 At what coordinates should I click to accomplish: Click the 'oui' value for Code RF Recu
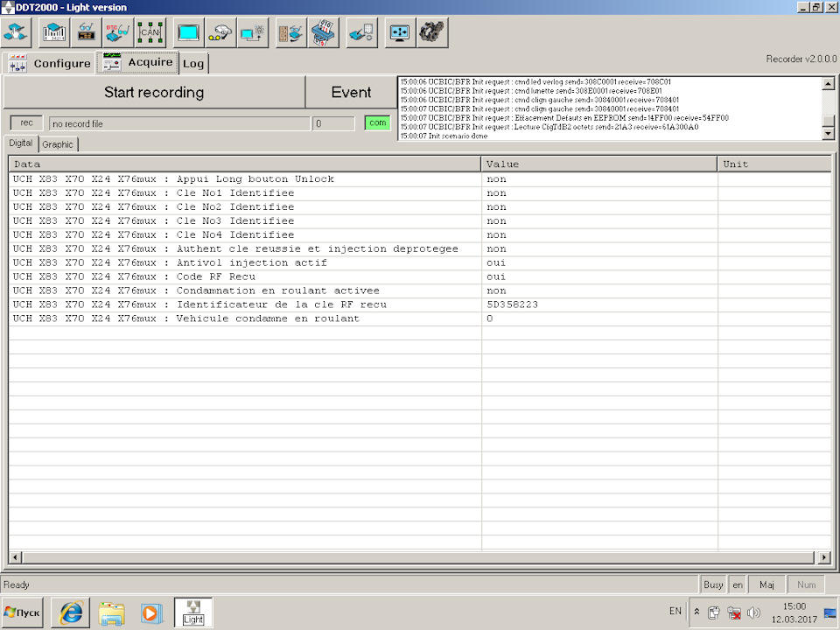(496, 276)
